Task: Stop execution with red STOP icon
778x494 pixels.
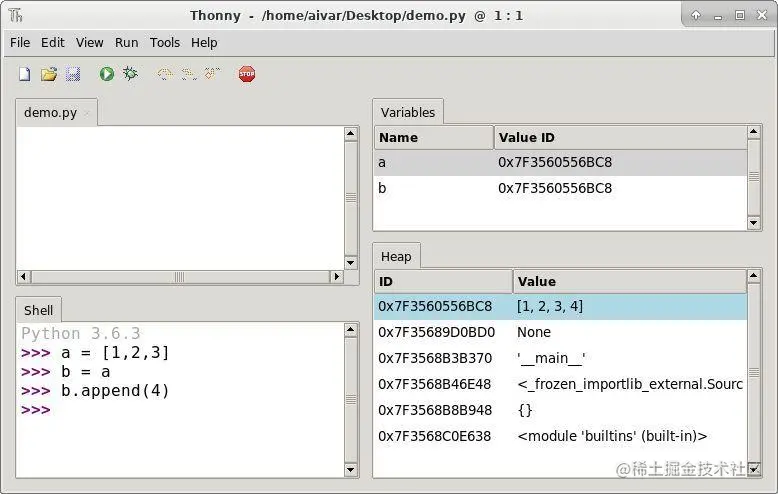Action: click(247, 74)
